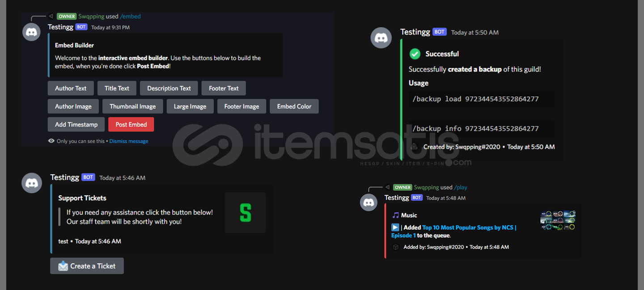
Task: Click the purple music note icon
Action: pos(395,215)
